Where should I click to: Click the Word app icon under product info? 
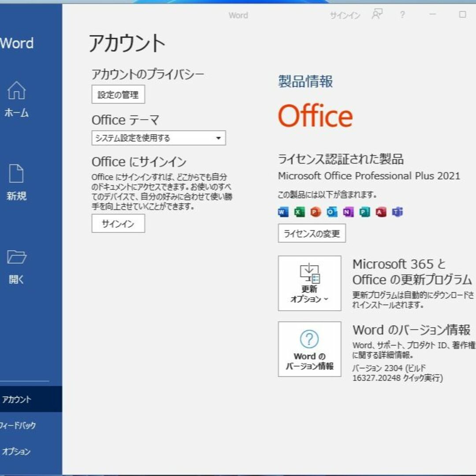[283, 212]
